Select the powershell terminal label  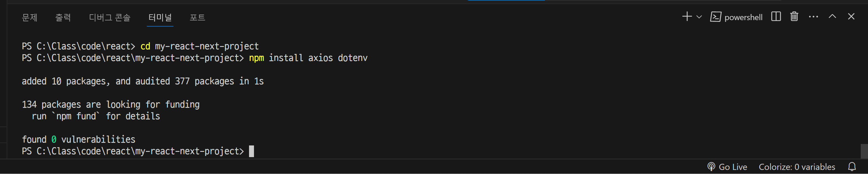point(743,17)
